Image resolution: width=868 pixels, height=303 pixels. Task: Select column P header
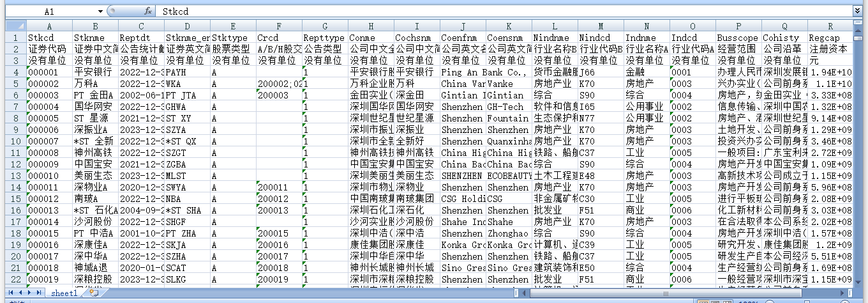click(738, 26)
